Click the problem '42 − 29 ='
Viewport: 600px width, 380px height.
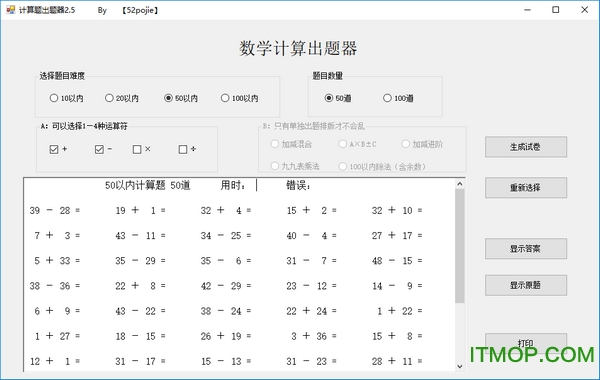(x=226, y=286)
